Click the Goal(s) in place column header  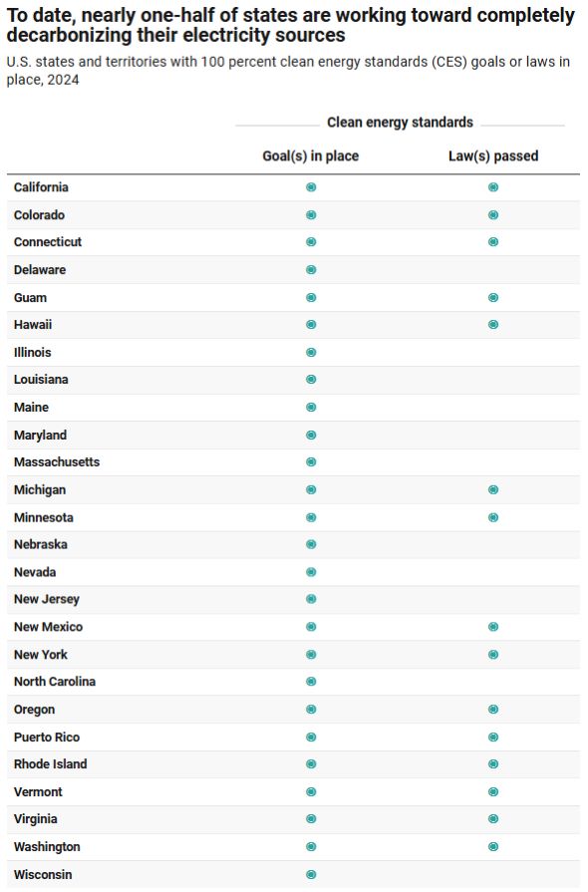(x=311, y=155)
